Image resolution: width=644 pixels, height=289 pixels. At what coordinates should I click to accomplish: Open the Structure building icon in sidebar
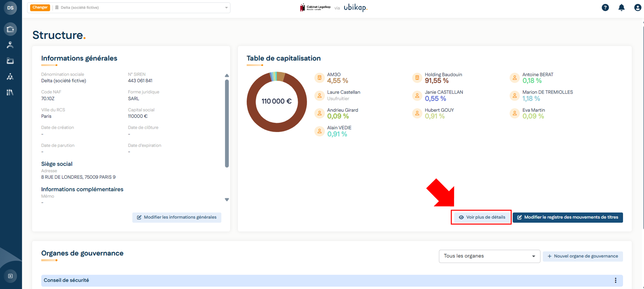pos(10,29)
